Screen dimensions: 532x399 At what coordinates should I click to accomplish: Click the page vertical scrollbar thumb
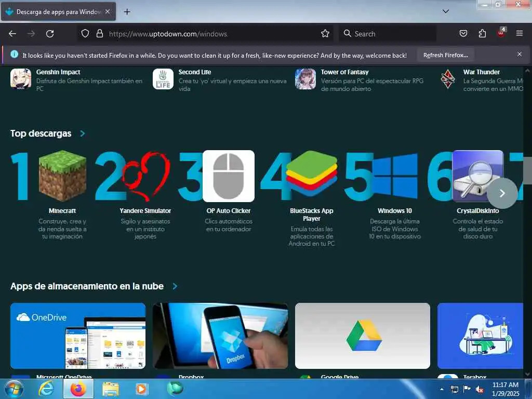click(528, 171)
